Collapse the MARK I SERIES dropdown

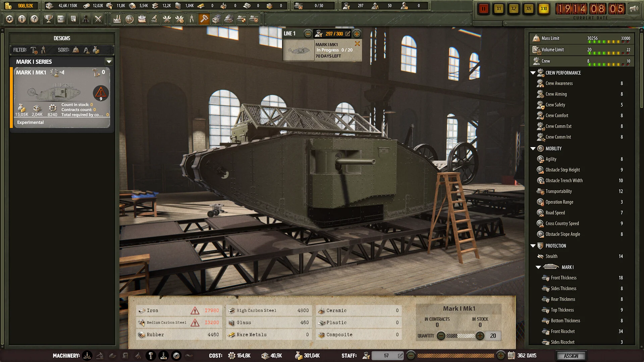click(x=109, y=62)
